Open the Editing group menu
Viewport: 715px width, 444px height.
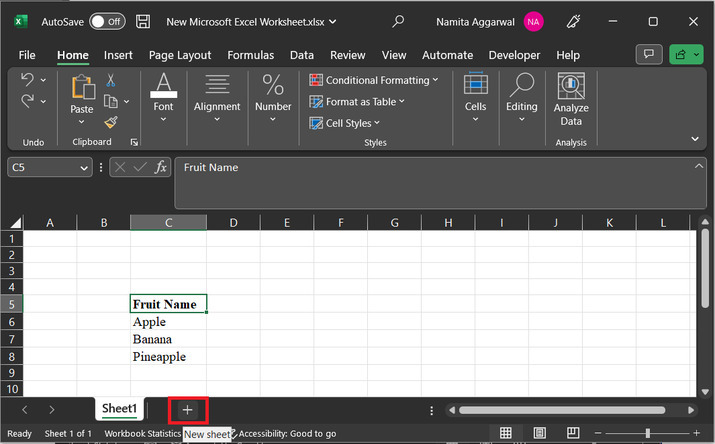coord(522,98)
